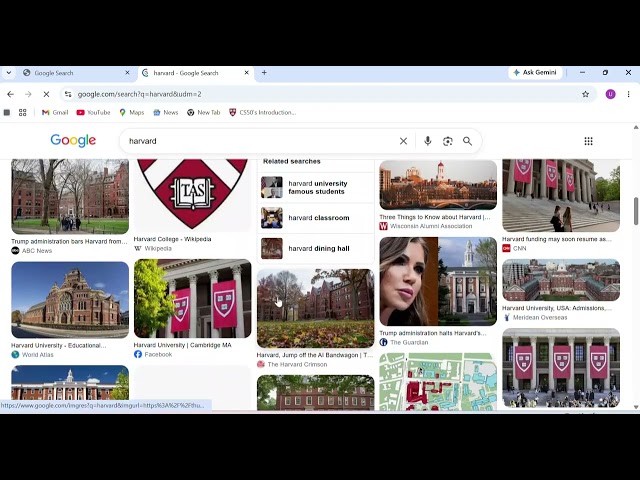Click the Google logo

(73, 140)
